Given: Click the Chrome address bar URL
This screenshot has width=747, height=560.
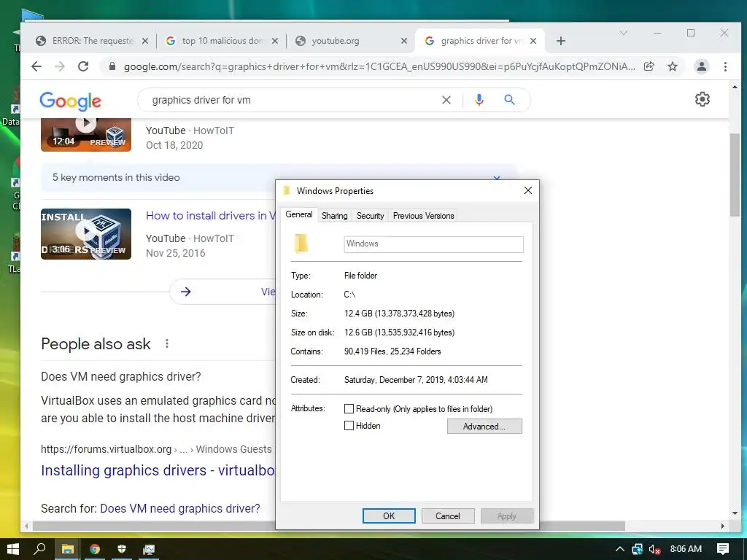Looking at the screenshot, I should tap(379, 66).
